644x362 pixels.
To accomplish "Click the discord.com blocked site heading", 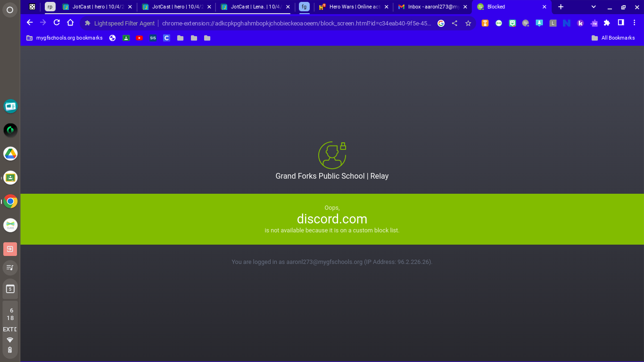I will click(332, 219).
